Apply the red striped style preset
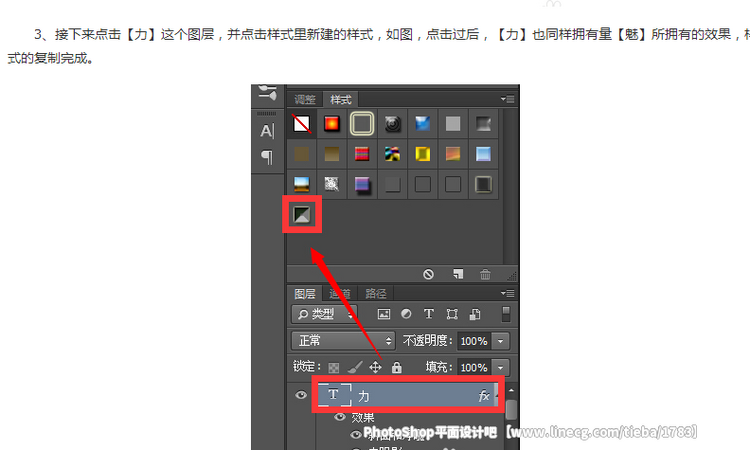 362,154
